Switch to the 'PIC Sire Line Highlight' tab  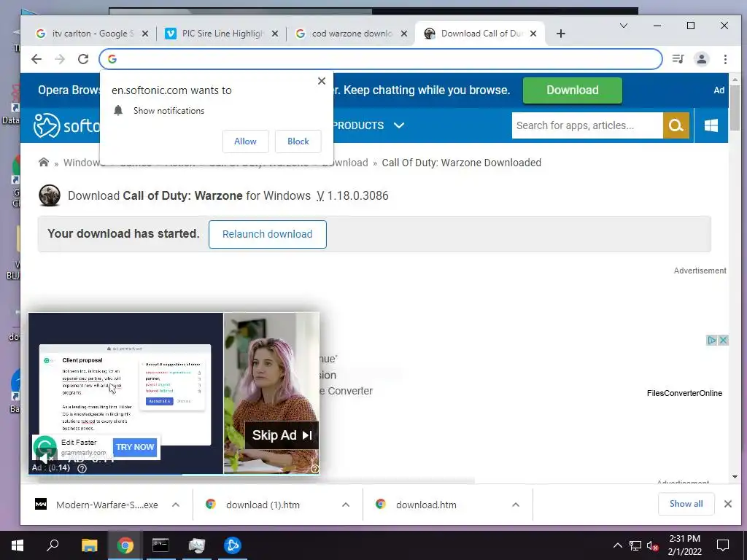pos(222,34)
